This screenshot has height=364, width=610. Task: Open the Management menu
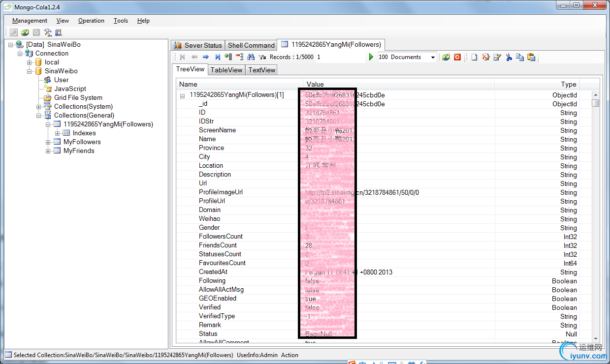pyautogui.click(x=30, y=21)
